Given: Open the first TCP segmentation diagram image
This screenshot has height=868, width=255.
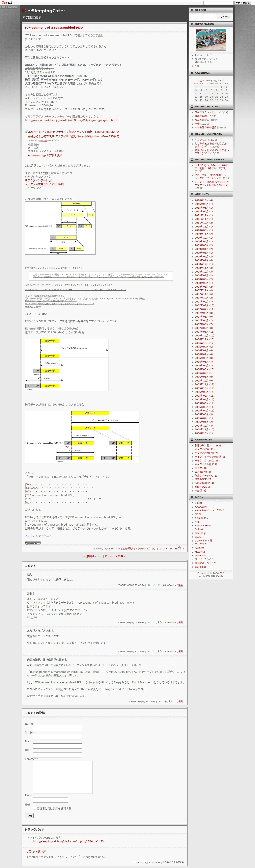Looking at the screenshot, I should coord(60,228).
